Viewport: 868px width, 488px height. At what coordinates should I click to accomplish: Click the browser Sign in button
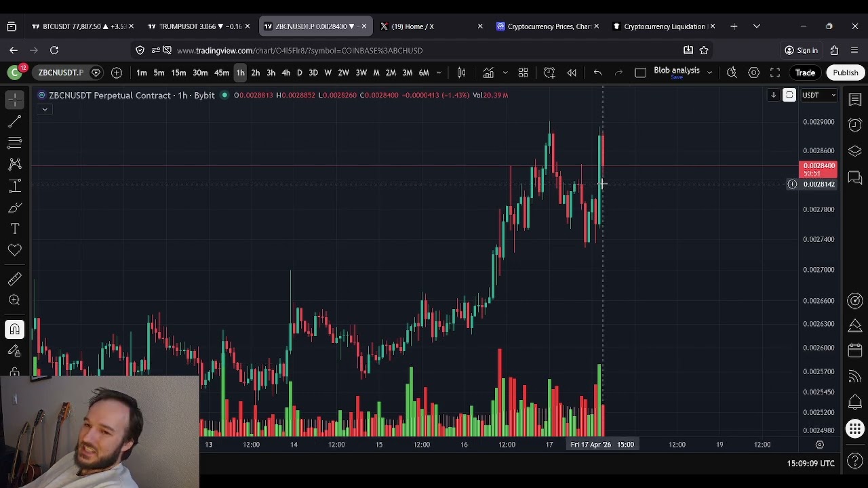800,50
